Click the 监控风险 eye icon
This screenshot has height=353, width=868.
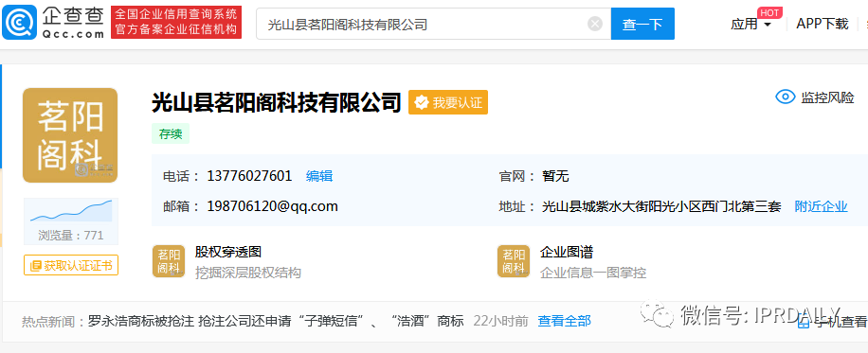pos(785,97)
